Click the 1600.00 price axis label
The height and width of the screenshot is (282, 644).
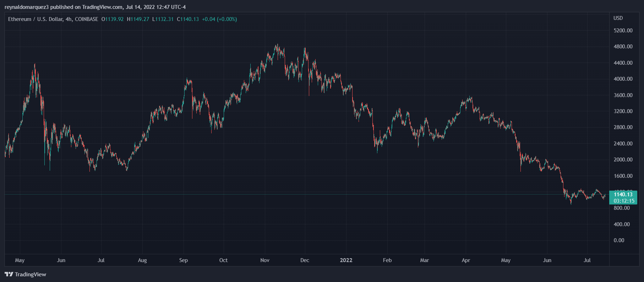[623, 176]
